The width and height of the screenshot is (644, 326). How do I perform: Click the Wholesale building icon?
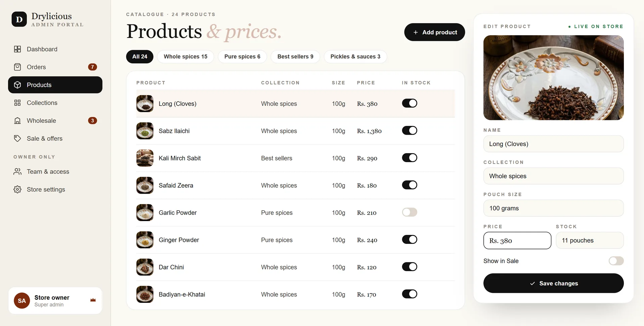coord(17,121)
